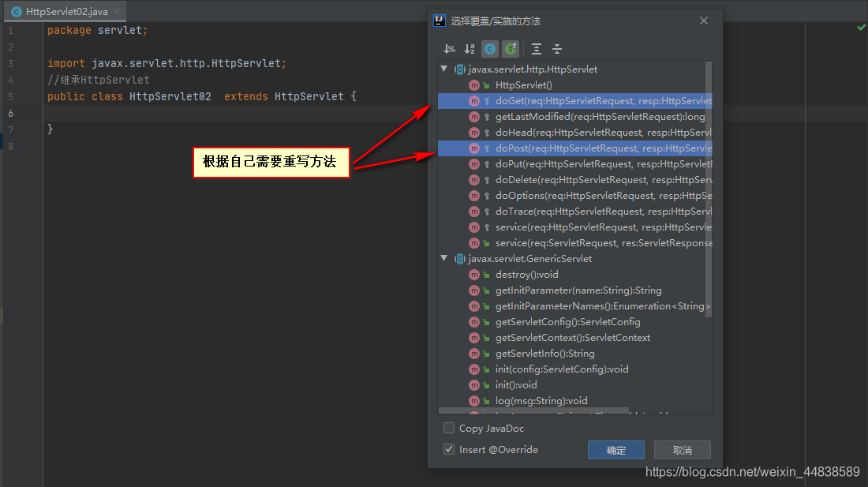Switch to HttpServlet02.java editor tab

pos(66,11)
